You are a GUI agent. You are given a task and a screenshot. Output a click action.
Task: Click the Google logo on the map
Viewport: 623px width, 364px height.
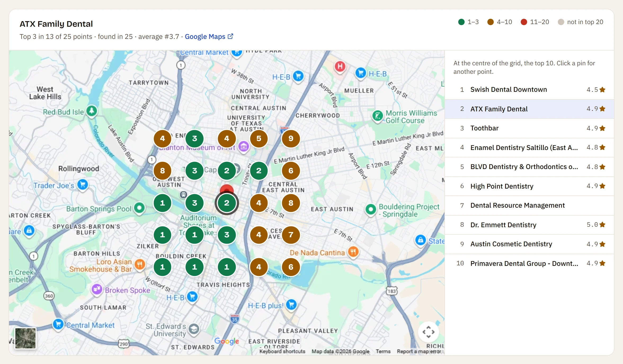tap(227, 341)
